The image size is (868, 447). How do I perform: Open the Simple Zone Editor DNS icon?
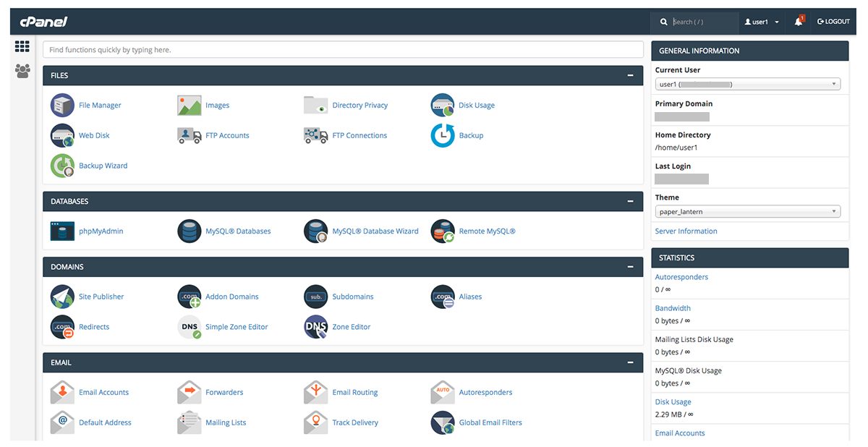(x=189, y=327)
